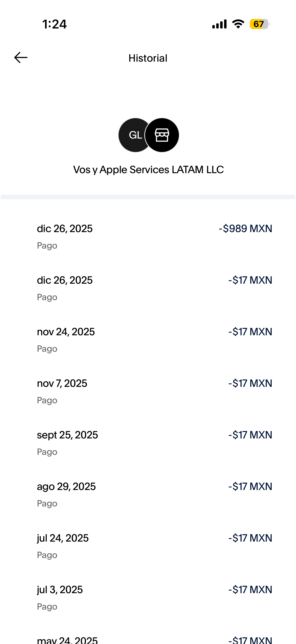Viewport: 296px width, 644px height.
Task: Tap the 1:24 clock in status bar
Action: [54, 24]
